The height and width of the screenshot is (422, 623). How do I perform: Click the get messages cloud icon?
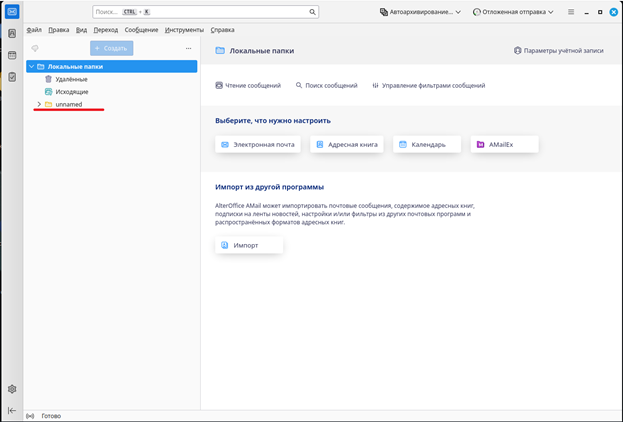click(x=35, y=48)
